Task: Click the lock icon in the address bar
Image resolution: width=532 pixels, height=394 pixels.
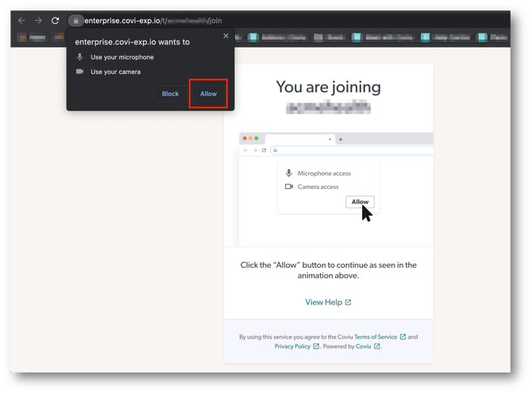Action: [76, 21]
